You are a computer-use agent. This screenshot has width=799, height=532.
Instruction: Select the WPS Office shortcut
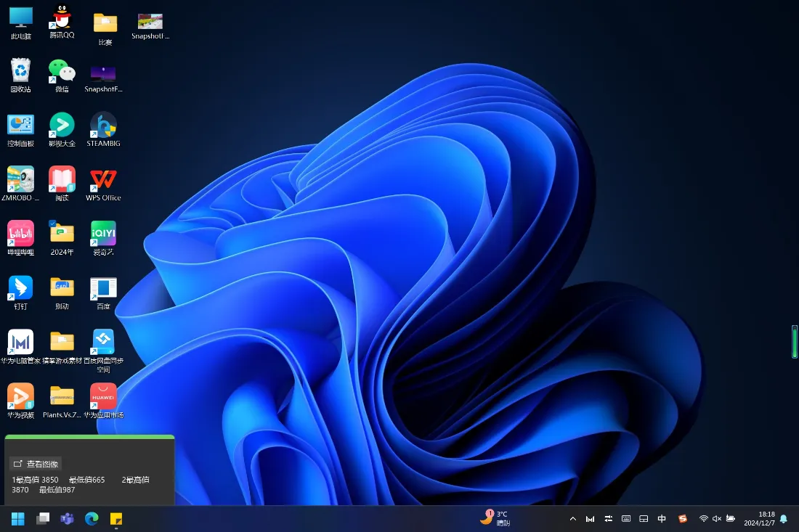tap(103, 185)
